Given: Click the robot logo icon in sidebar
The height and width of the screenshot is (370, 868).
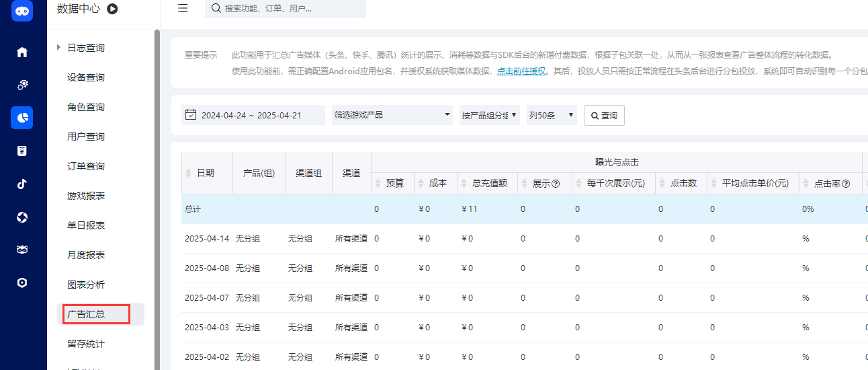Looking at the screenshot, I should pyautogui.click(x=22, y=11).
